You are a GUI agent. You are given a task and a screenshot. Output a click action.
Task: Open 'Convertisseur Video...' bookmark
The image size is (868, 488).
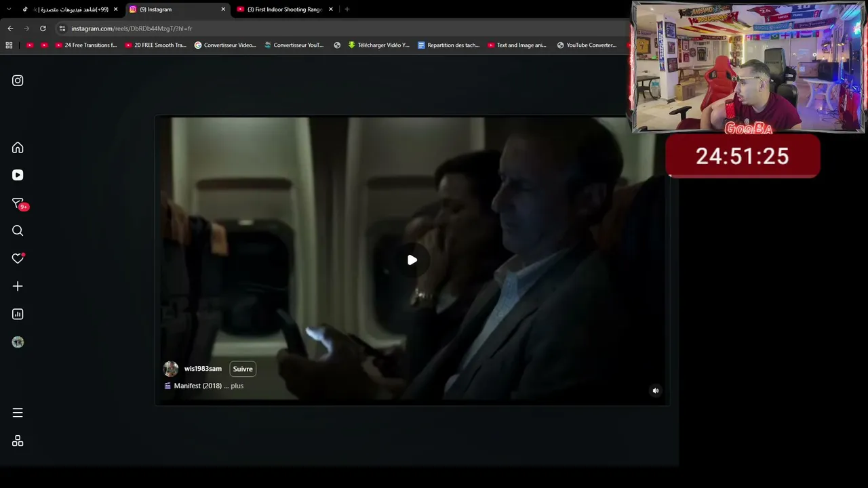[225, 45]
